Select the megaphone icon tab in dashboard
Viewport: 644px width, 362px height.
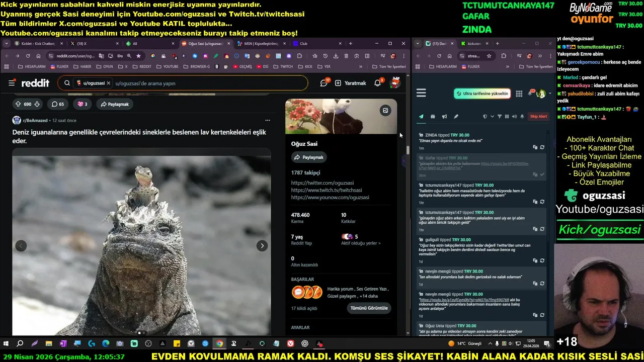444,117
